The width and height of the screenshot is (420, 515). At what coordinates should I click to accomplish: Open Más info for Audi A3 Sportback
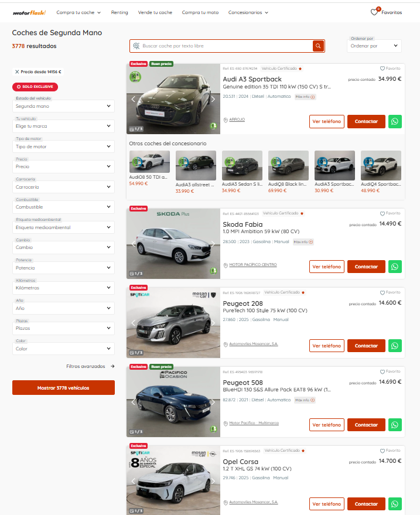click(x=305, y=97)
